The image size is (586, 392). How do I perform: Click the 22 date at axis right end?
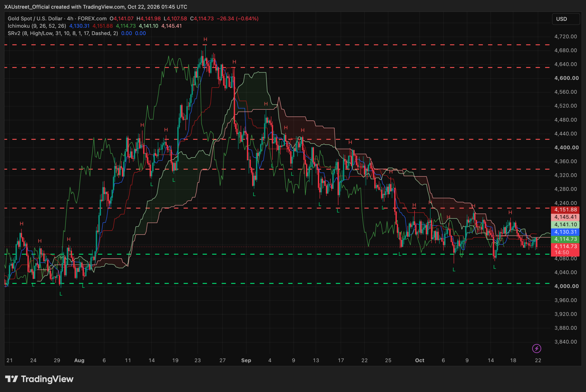[538, 360]
